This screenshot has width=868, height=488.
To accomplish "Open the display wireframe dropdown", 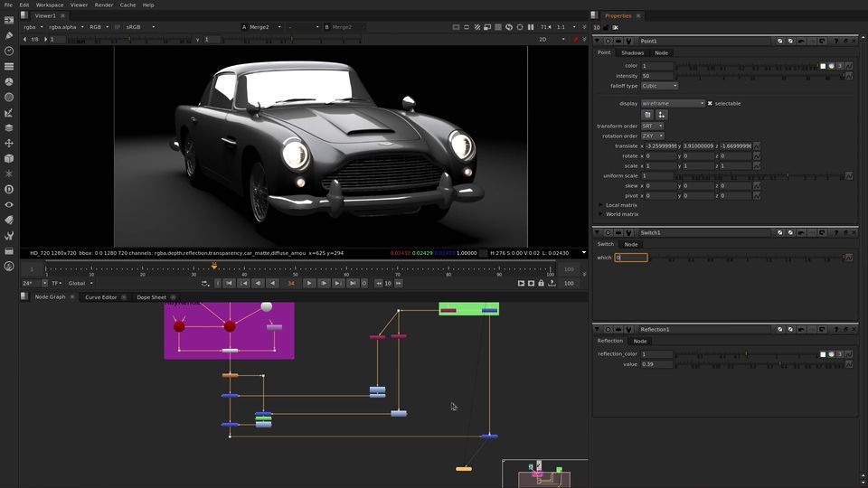I will coord(673,104).
